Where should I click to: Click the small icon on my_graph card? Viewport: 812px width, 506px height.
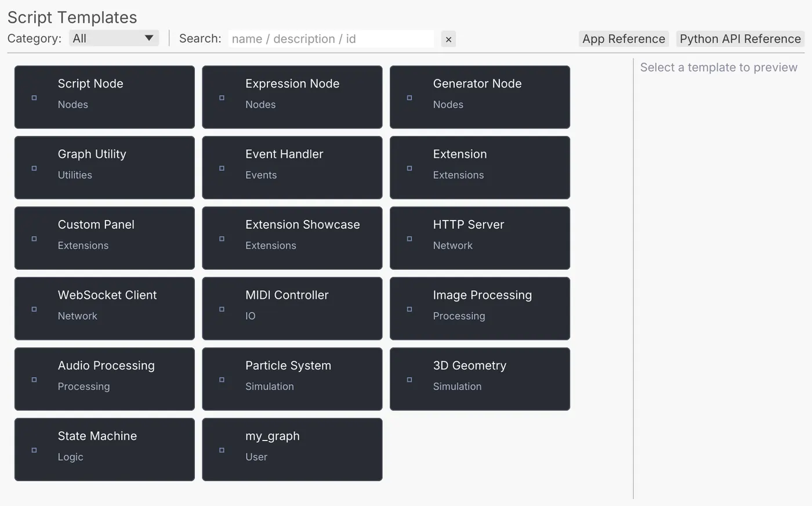click(222, 450)
